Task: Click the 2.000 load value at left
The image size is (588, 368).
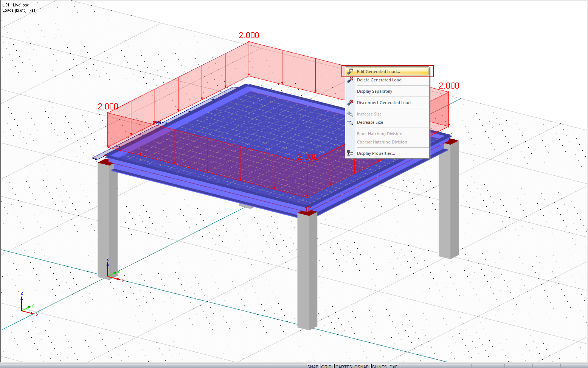Action: coord(108,106)
